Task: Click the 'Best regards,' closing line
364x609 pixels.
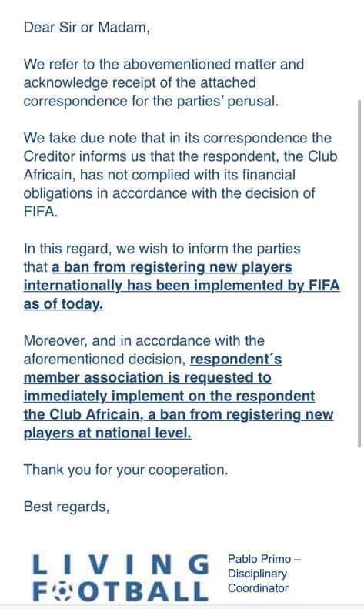Action: tap(67, 507)
